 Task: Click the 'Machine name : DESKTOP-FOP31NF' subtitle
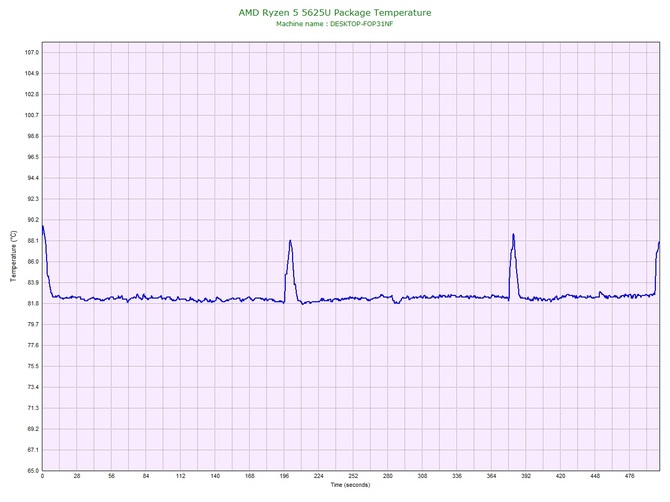coord(335,24)
